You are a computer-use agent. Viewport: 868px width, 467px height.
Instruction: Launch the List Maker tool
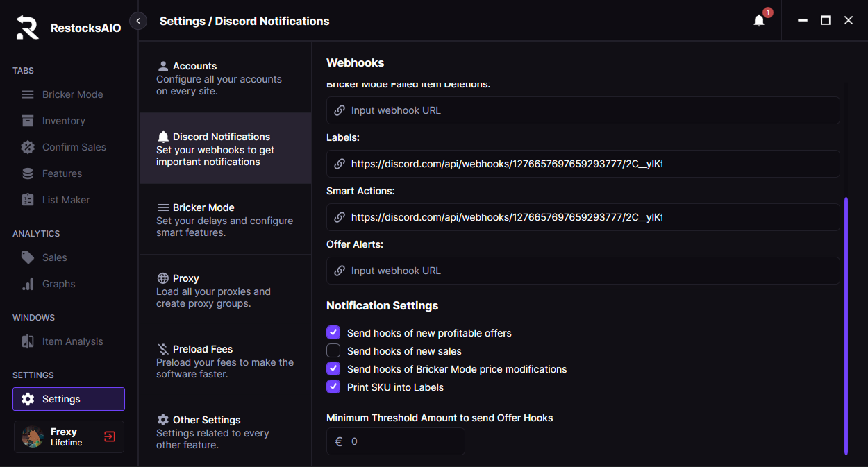(66, 200)
